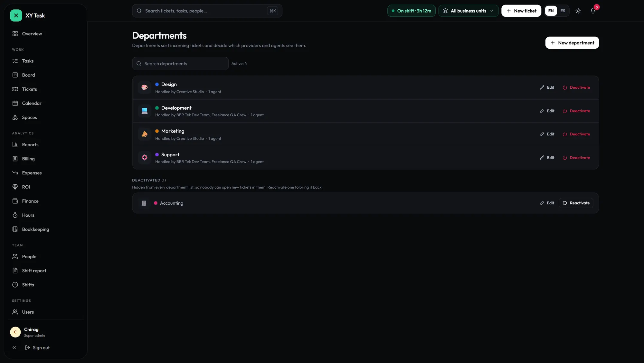Focus the Search departments field

point(180,64)
